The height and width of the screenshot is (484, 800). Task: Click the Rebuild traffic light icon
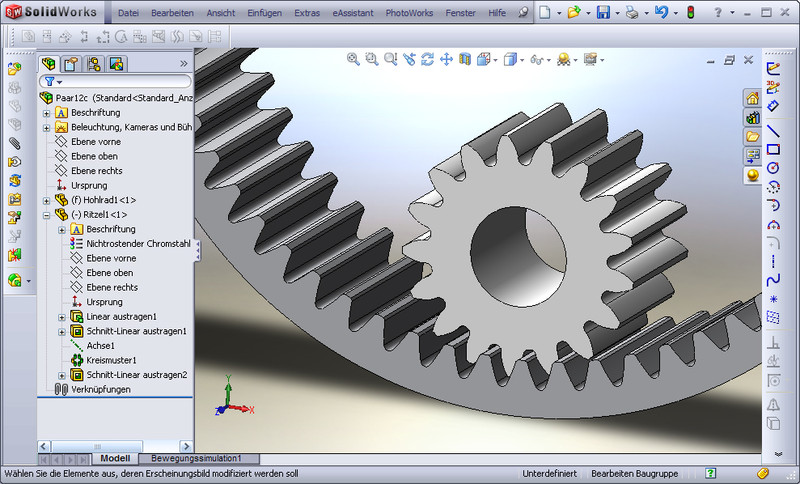click(691, 13)
